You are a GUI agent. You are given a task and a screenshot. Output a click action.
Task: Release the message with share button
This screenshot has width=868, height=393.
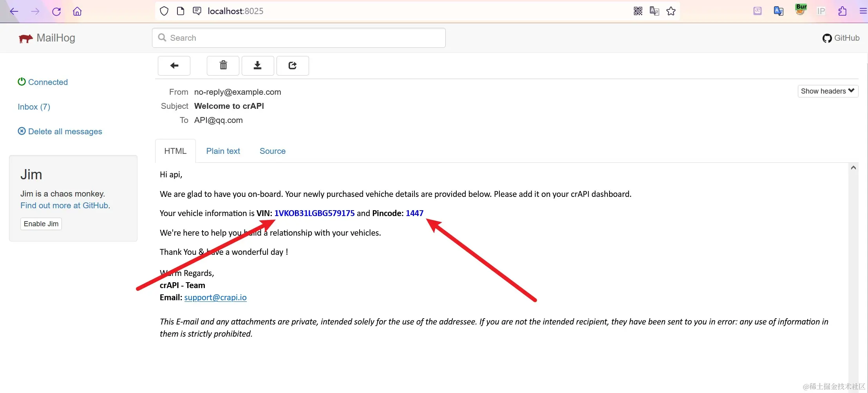pyautogui.click(x=293, y=65)
